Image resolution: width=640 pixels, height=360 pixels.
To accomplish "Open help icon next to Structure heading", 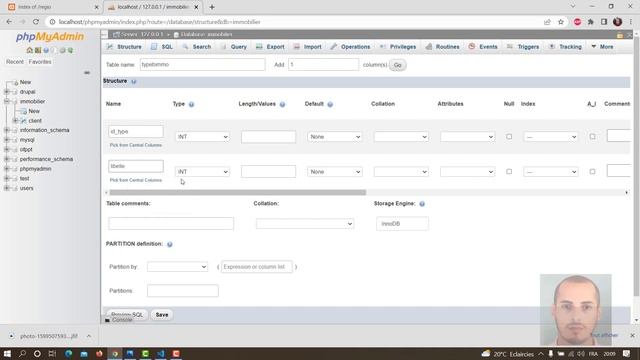I will (x=133, y=81).
